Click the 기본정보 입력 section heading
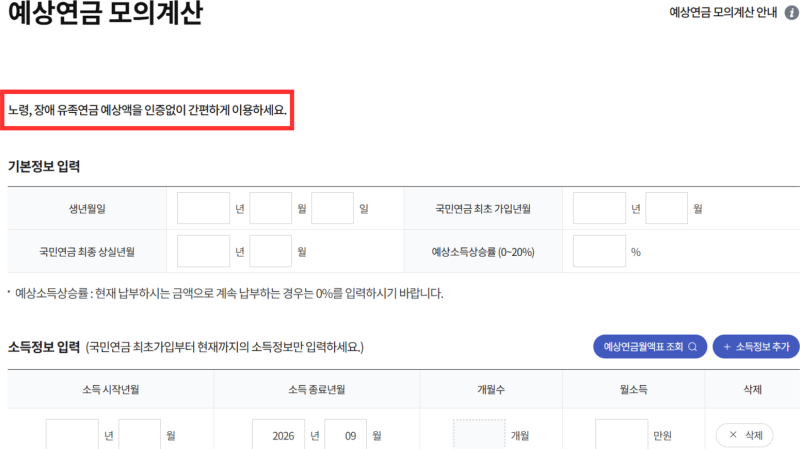The image size is (800, 449). point(44,166)
